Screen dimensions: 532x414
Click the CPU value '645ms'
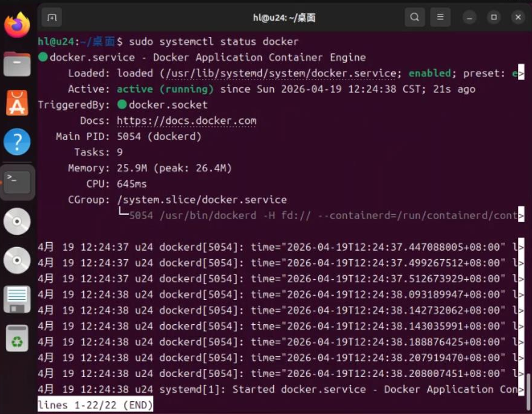tap(132, 184)
